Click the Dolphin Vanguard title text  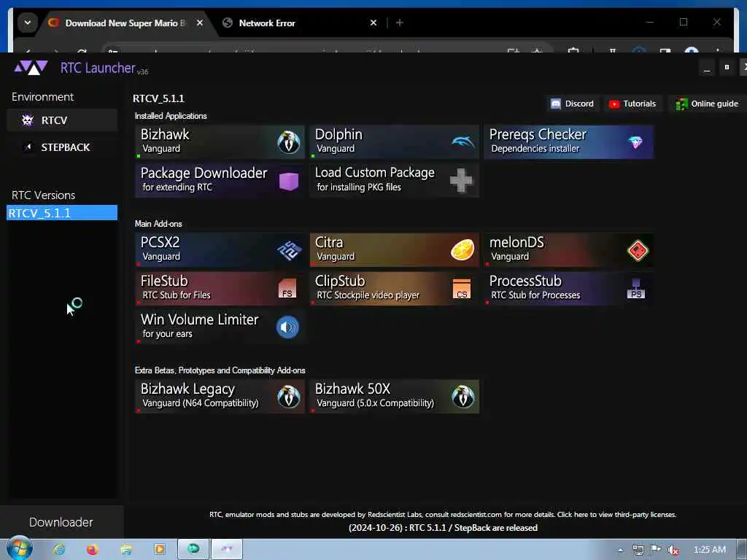[x=338, y=135]
